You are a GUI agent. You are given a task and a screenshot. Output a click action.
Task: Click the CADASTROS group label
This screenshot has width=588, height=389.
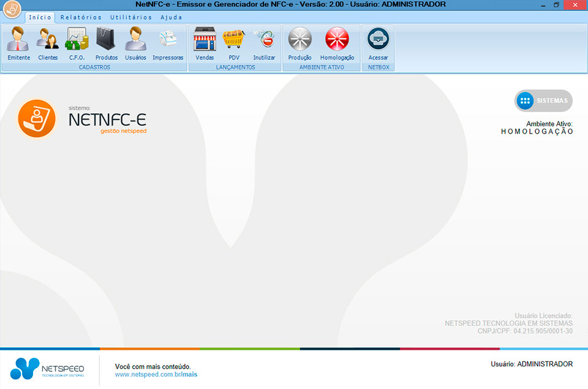pyautogui.click(x=94, y=67)
